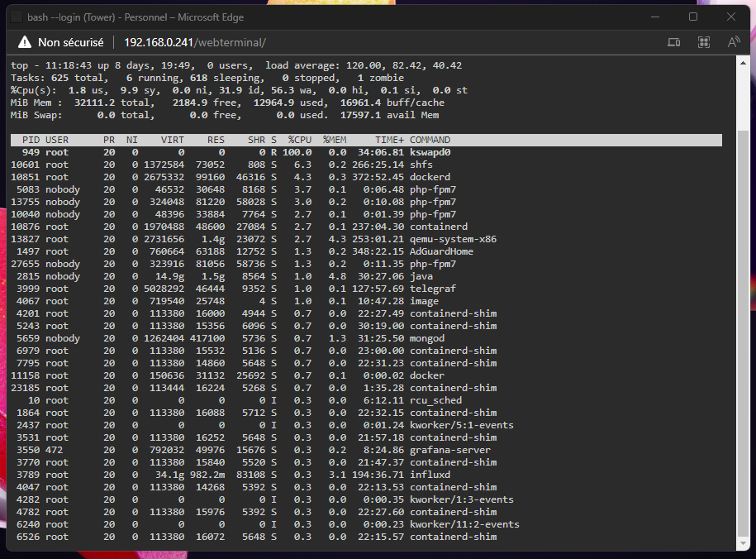Viewport: 756px width, 559px height.
Task: Click the kworker/1:3-events command text
Action: (462, 499)
